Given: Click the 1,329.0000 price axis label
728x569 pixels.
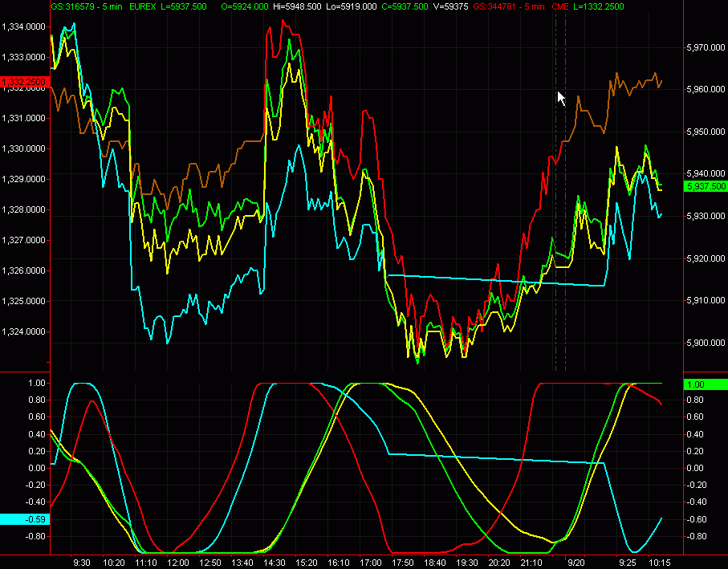Looking at the screenshot, I should [x=24, y=179].
